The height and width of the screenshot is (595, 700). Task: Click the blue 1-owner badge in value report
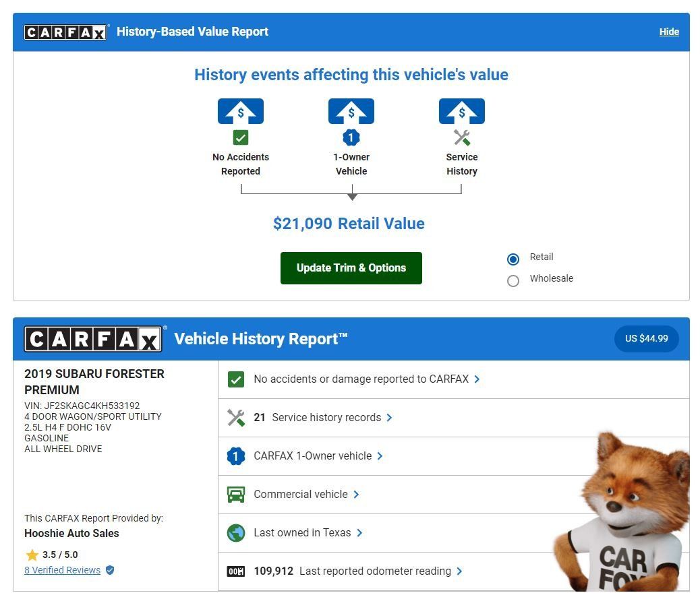pos(351,137)
